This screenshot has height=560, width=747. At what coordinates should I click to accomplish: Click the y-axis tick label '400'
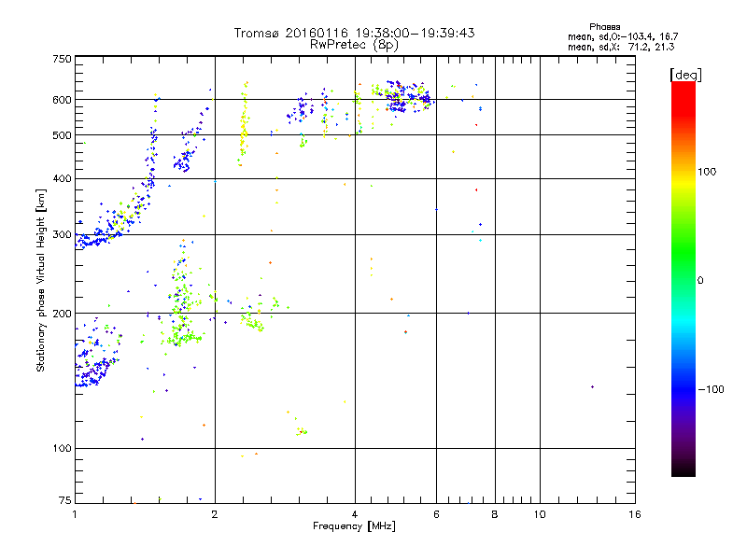[62, 178]
